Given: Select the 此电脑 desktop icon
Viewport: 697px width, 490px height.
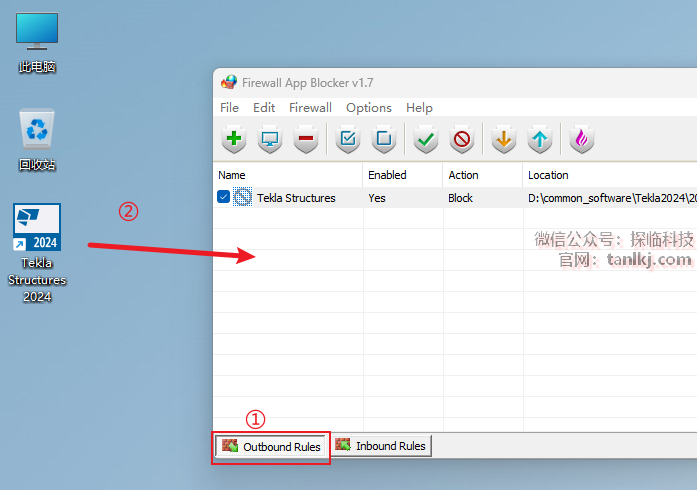Looking at the screenshot, I should click(x=37, y=43).
